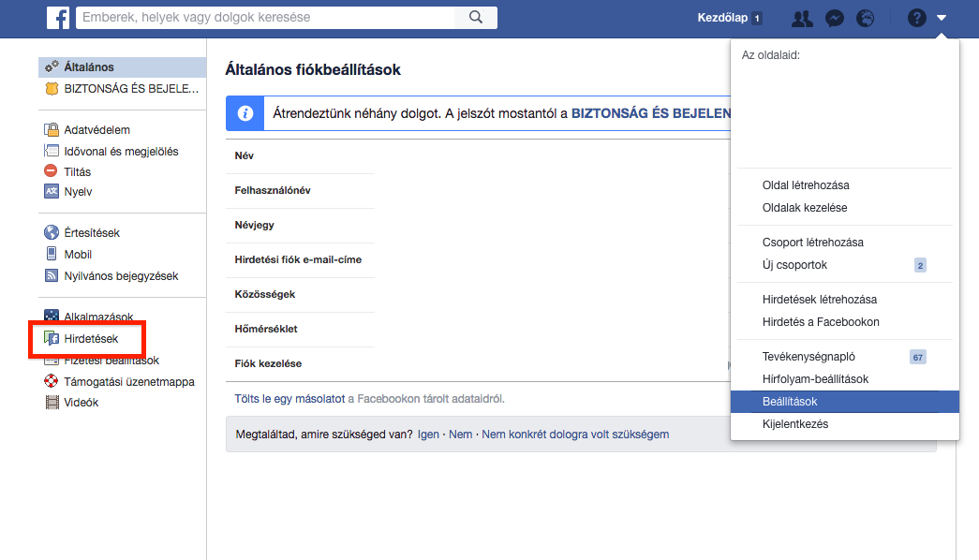Click the Tölts le egy másolatot link
The width and height of the screenshot is (979, 560).
[x=289, y=399]
